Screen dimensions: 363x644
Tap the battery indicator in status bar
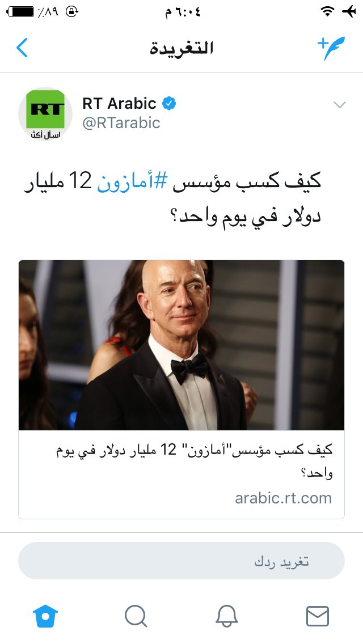(x=21, y=12)
